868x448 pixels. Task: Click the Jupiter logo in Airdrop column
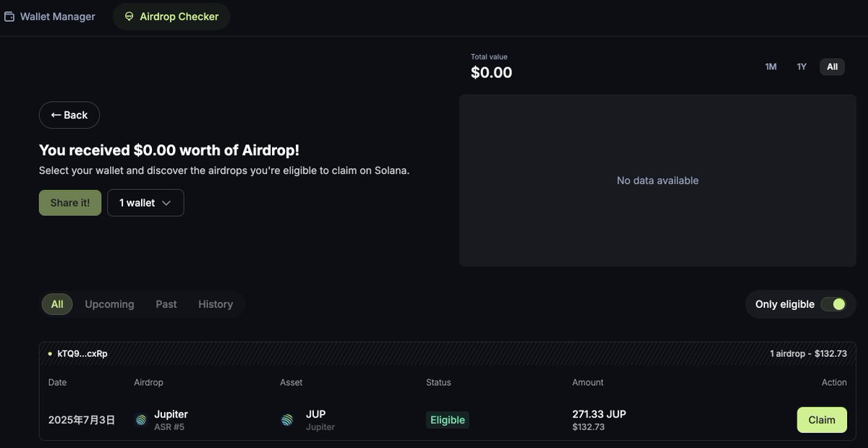[141, 420]
